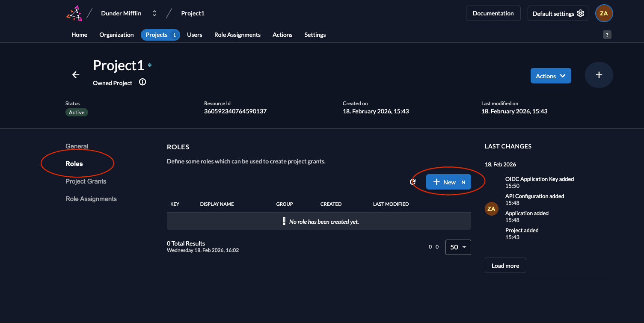Open the Dunder Mifflin organization switcher
This screenshot has height=323, width=644.
154,13
